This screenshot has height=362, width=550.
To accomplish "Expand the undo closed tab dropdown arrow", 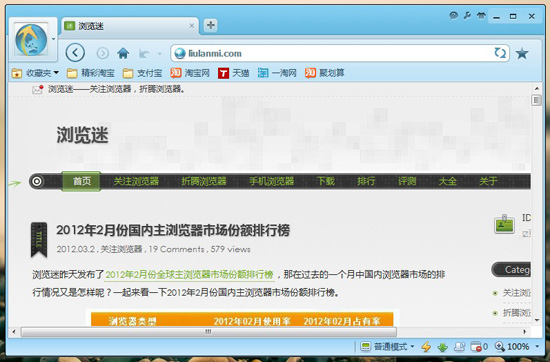I will coord(159,54).
